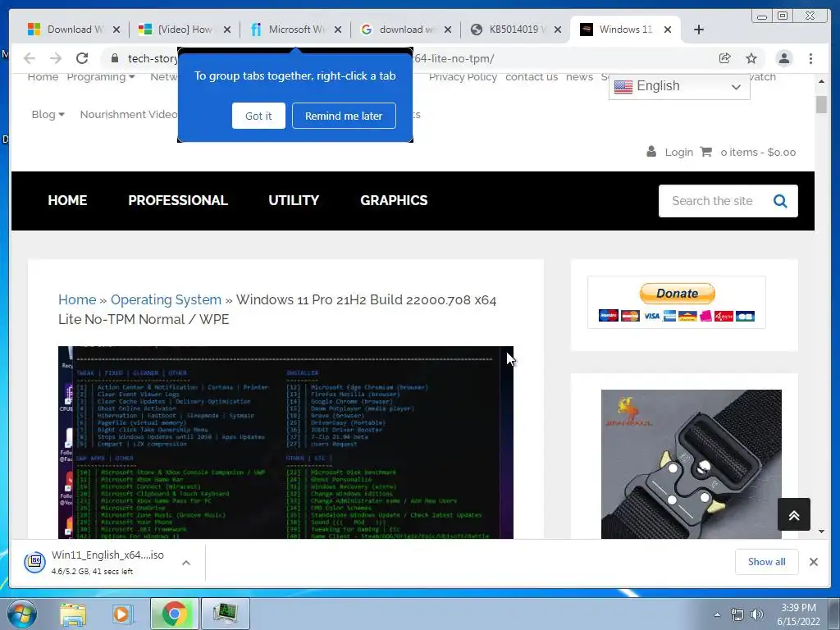Show all downloads

point(767,562)
